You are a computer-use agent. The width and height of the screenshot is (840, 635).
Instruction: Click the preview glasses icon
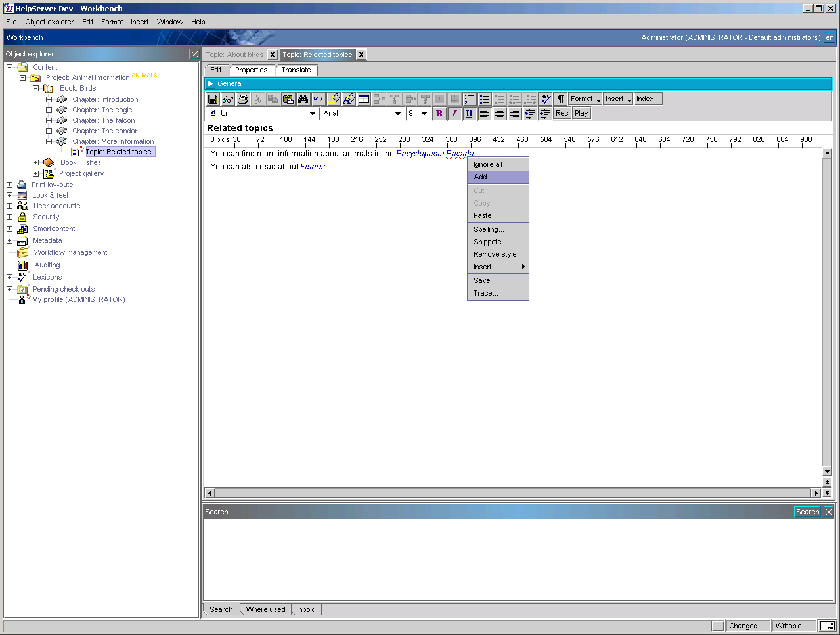point(228,99)
